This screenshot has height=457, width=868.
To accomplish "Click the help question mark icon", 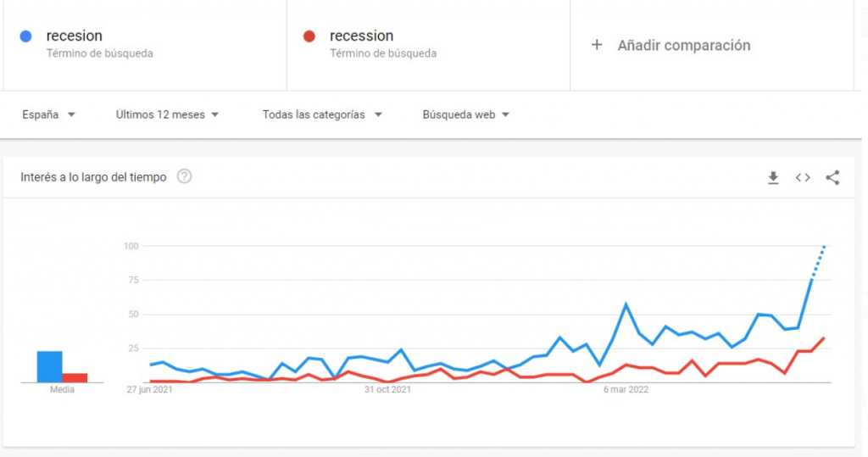I will tap(184, 177).
